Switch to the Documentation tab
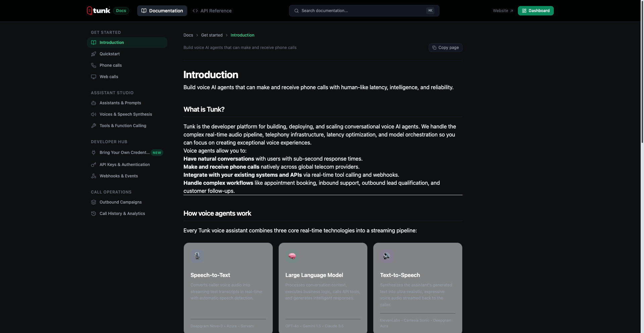The width and height of the screenshot is (644, 333). [162, 11]
